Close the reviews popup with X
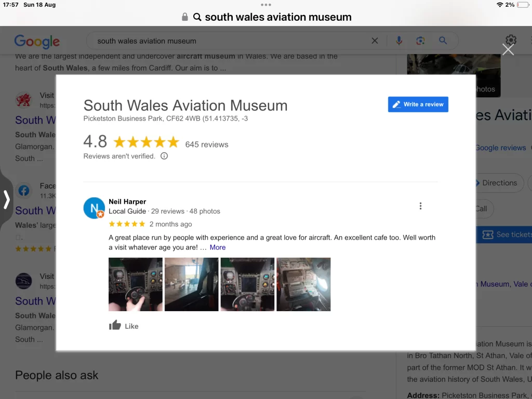The height and width of the screenshot is (399, 532). [x=508, y=49]
